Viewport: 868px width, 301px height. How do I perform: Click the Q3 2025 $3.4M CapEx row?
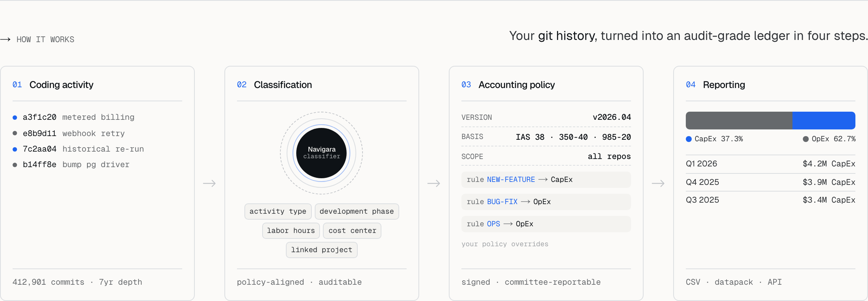770,200
